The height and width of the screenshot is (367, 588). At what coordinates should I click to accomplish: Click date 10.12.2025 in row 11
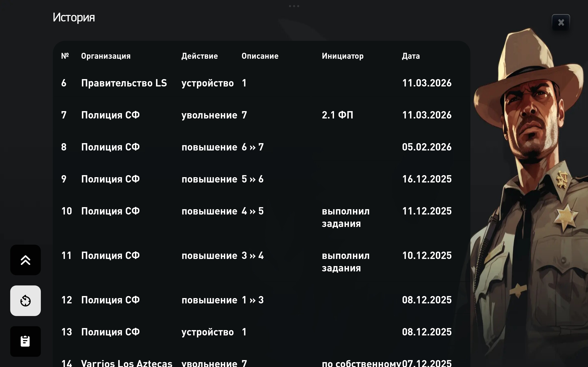427,255
